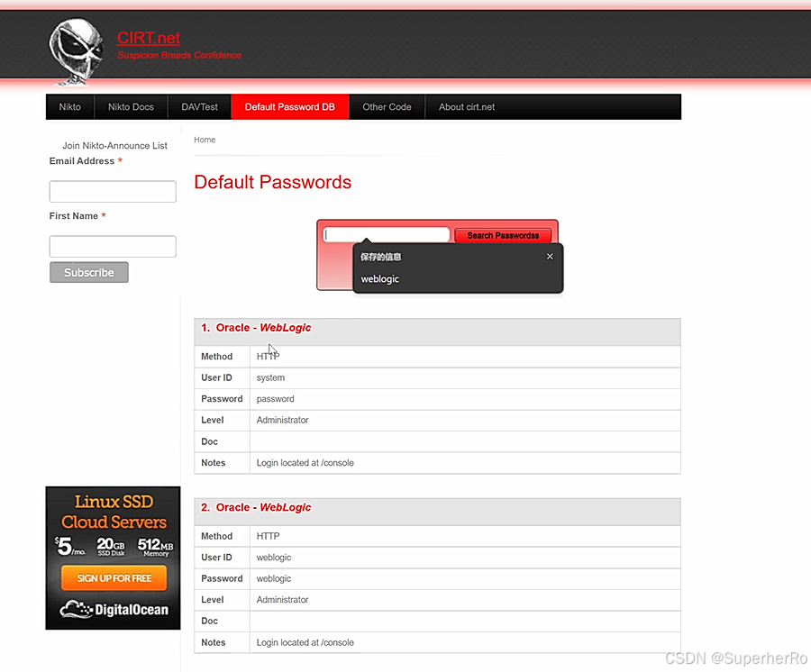Viewport: 811px width, 672px height.
Task: Select User ID value system
Action: point(270,377)
